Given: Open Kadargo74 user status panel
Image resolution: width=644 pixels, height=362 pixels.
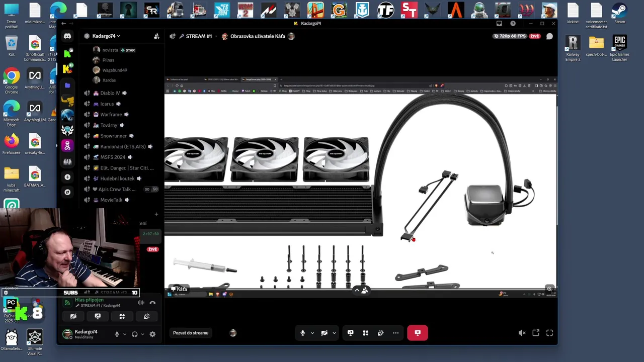Looking at the screenshot, I should (86, 334).
